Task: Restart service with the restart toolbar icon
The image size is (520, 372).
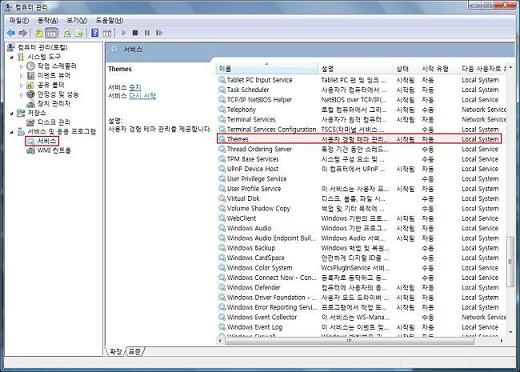Action: click(159, 33)
